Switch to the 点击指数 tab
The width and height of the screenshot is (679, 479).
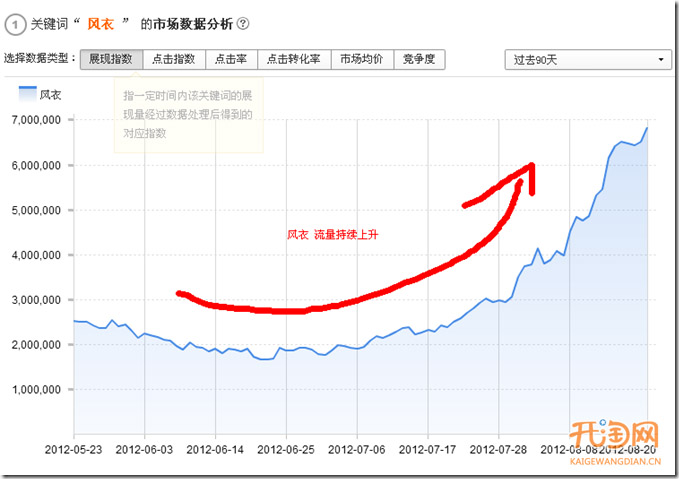pos(174,59)
